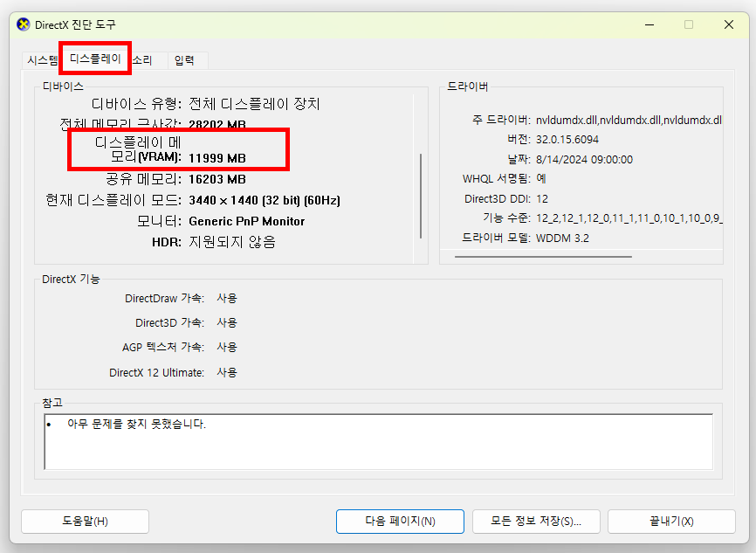Click display mode 3440 x 1440 value
Viewport: 756px width, 553px height.
[x=265, y=200]
